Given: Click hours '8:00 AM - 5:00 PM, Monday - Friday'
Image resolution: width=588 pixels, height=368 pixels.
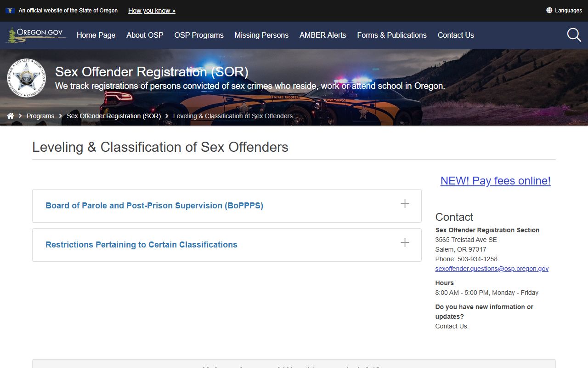Looking at the screenshot, I should [x=487, y=293].
